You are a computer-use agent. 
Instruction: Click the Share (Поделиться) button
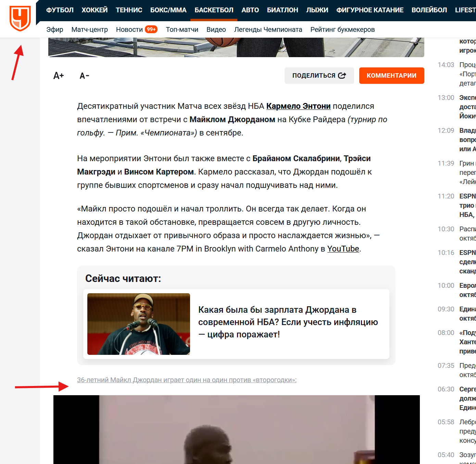[x=319, y=76]
